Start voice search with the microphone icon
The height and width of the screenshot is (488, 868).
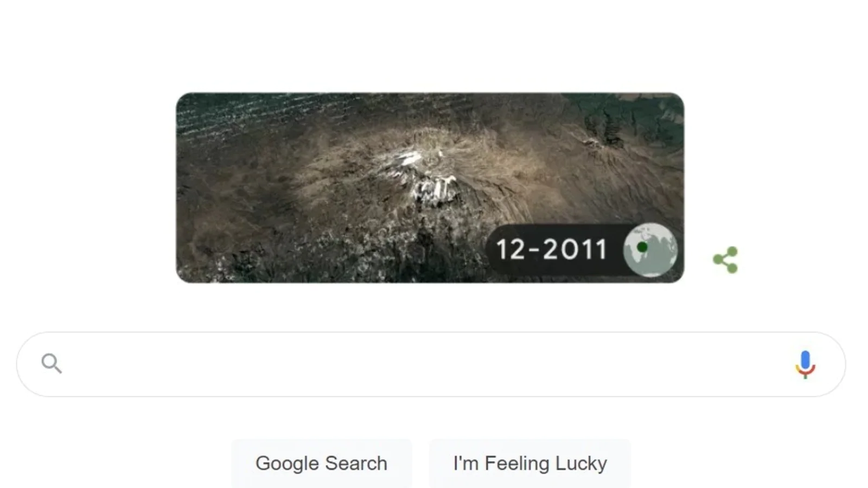click(x=805, y=364)
